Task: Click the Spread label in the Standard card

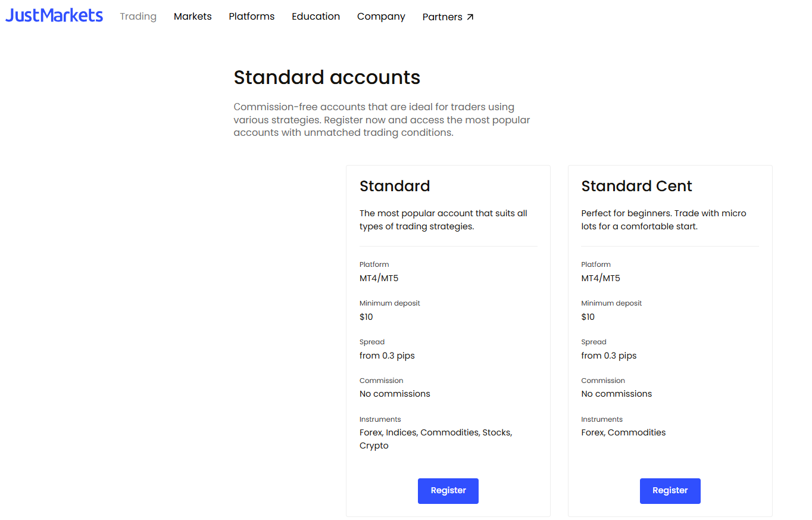Action: [372, 342]
